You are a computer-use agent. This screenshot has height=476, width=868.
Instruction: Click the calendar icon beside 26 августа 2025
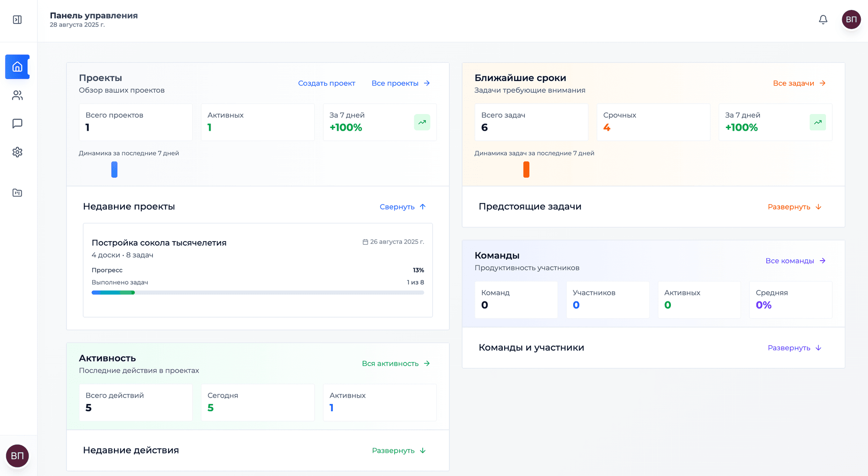point(365,242)
